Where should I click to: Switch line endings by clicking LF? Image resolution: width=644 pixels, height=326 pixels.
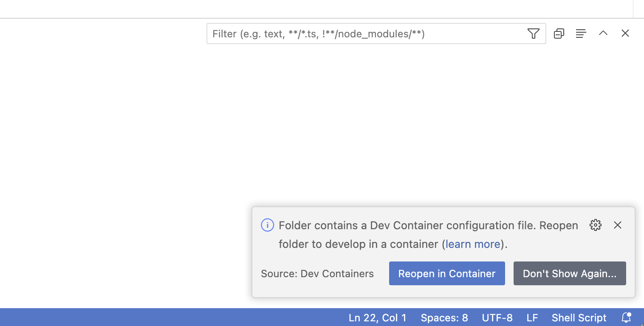[x=532, y=317]
